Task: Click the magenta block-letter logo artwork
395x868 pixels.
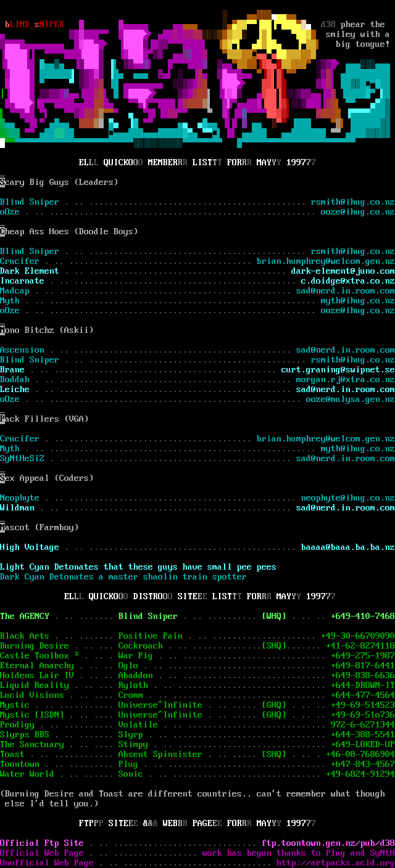Action: coord(123,80)
